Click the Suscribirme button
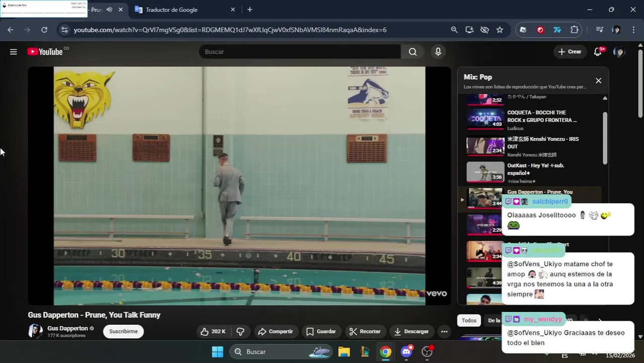 click(x=123, y=331)
